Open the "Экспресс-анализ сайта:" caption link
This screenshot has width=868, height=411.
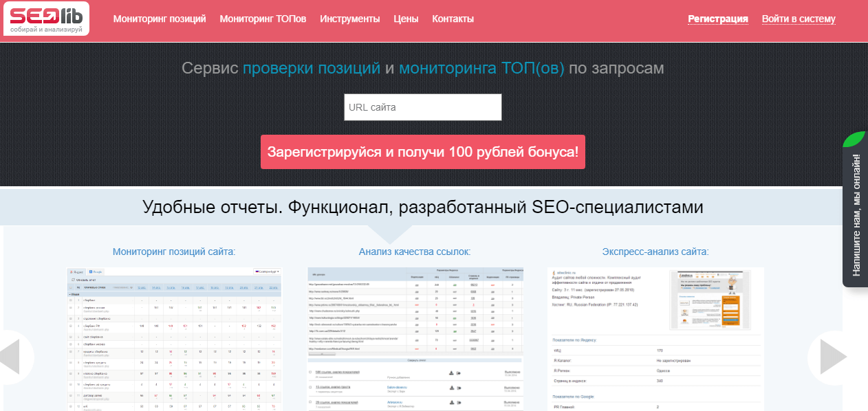[655, 252]
